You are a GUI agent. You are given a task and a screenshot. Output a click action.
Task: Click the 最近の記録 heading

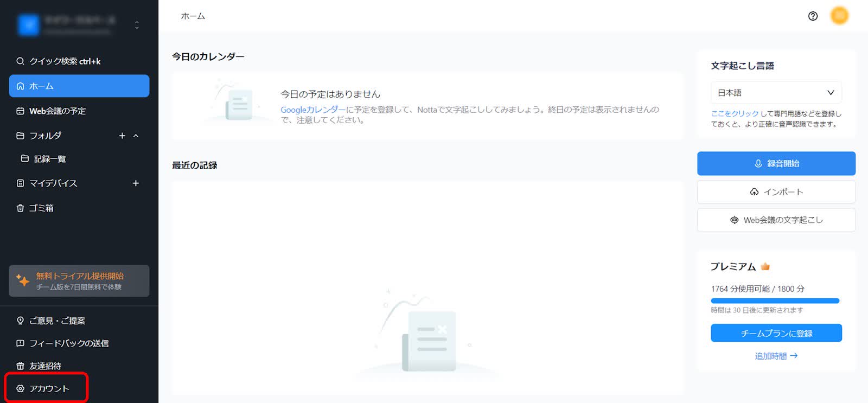(x=195, y=165)
